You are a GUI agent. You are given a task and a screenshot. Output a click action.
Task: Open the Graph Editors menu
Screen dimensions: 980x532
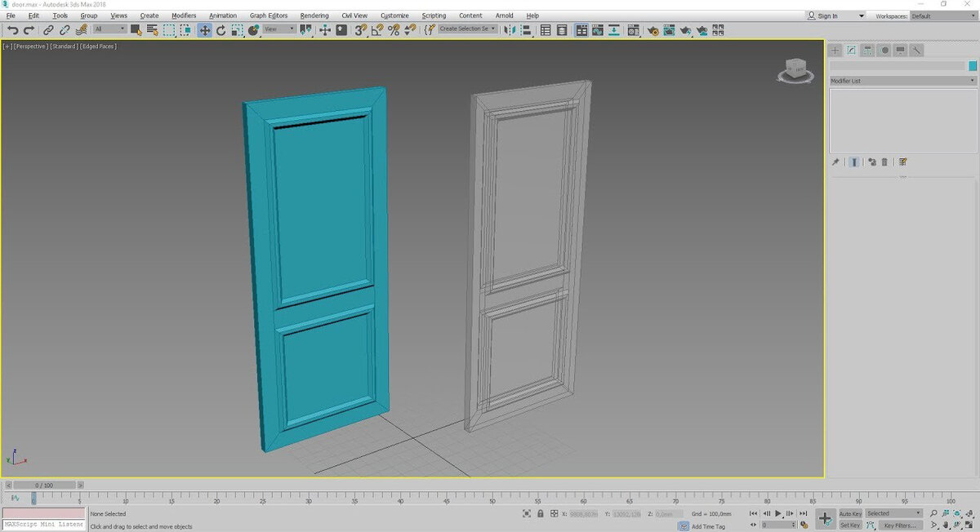pyautogui.click(x=269, y=16)
